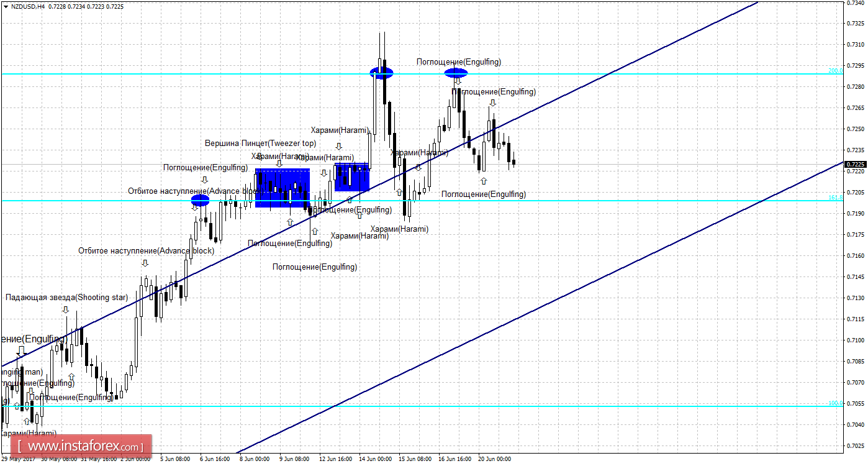Image resolution: width=868 pixels, height=466 pixels.
Task: Select the 'Вершина Пинцет(Tweezer top)' label
Action: (260, 143)
